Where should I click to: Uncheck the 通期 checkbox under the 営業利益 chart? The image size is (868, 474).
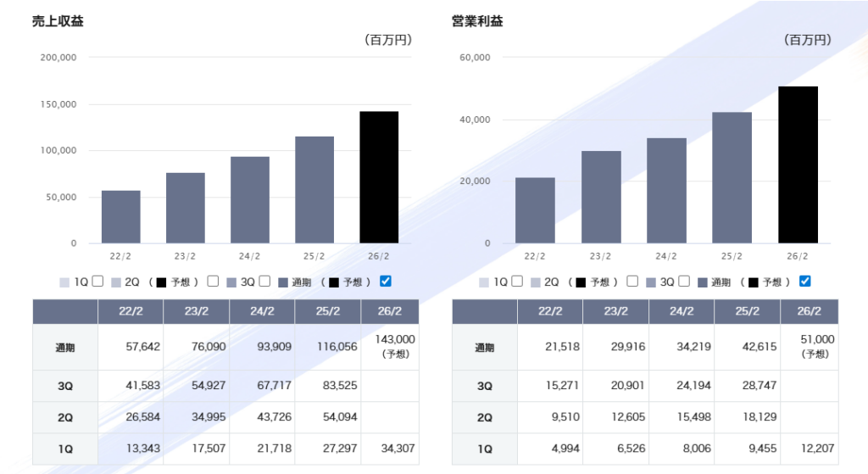pos(805,282)
